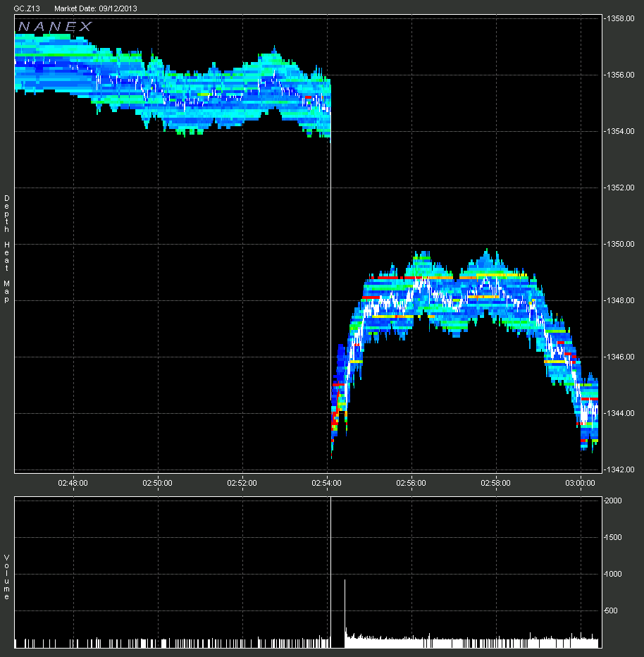The height and width of the screenshot is (657, 644).
Task: Click the Volume vertical axis label
Action: [7, 577]
